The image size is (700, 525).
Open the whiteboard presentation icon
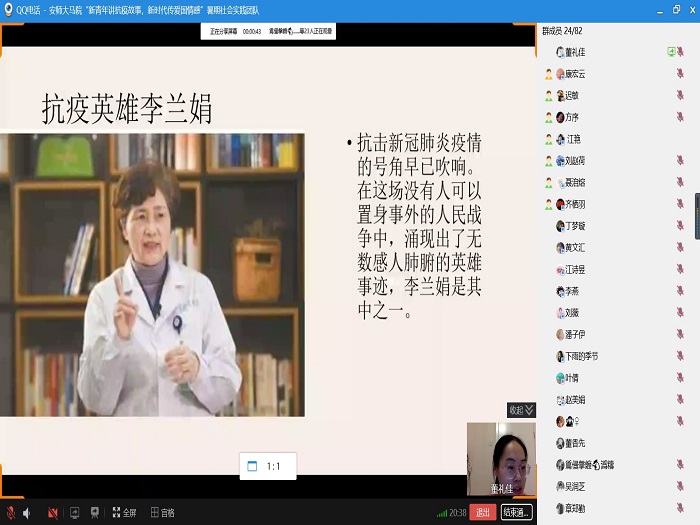coord(96,512)
